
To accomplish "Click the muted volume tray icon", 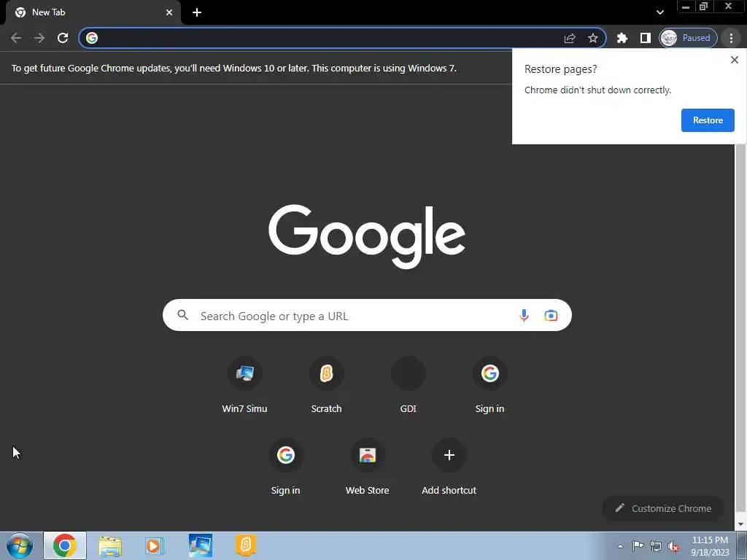I will pos(673,546).
